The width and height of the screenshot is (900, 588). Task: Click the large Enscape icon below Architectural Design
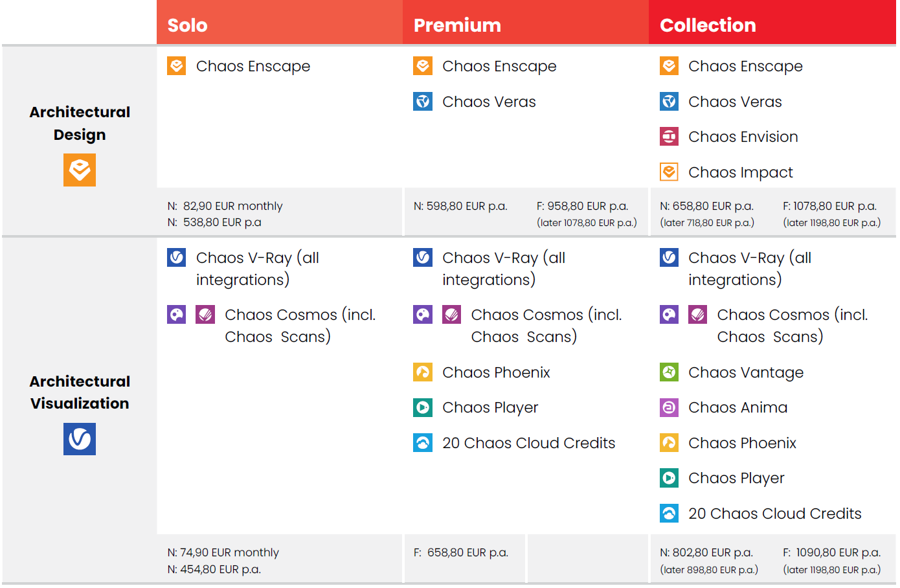click(80, 170)
